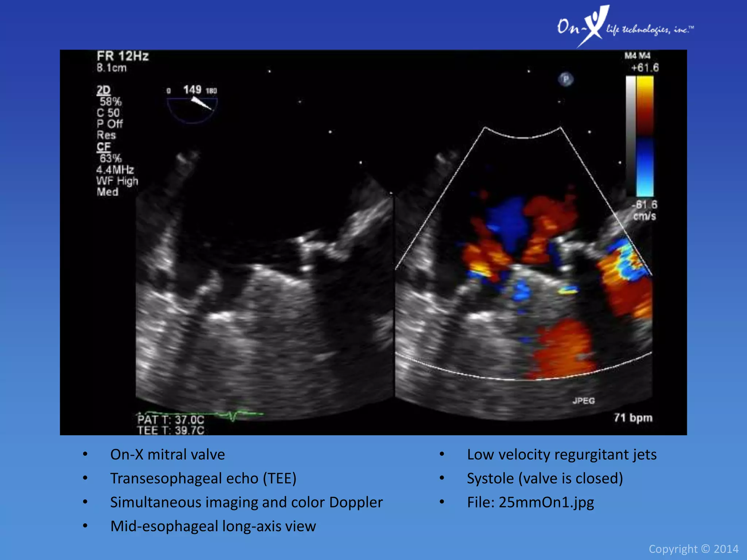
Task: Click the +61.6 velocity scale value
Action: coord(645,68)
